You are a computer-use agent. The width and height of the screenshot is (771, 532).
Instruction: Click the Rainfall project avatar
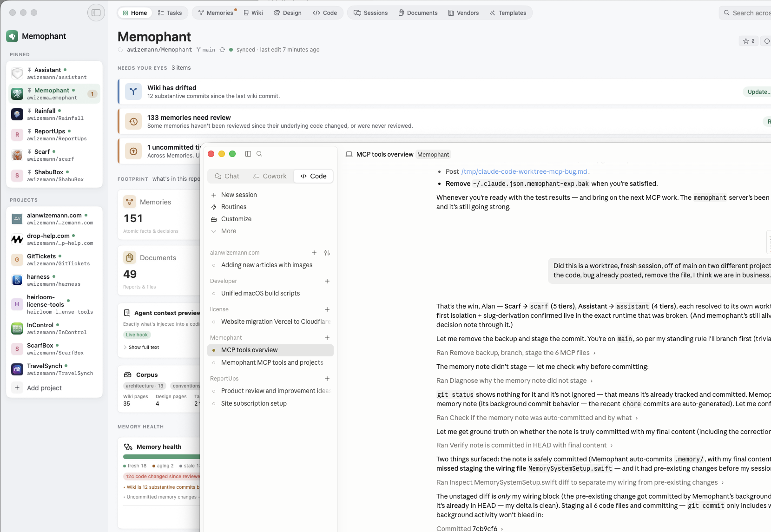pyautogui.click(x=17, y=114)
